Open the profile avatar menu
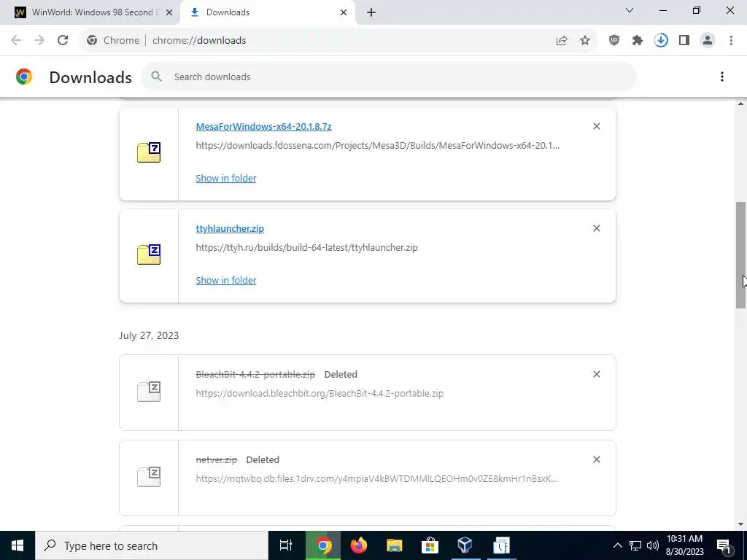Image resolution: width=747 pixels, height=560 pixels. click(708, 41)
